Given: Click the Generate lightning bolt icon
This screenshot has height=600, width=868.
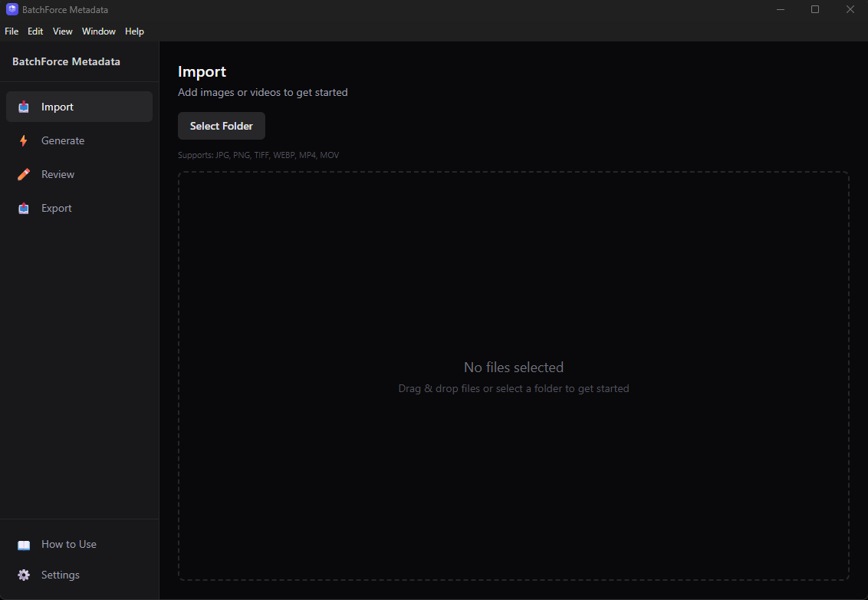Looking at the screenshot, I should coord(23,140).
